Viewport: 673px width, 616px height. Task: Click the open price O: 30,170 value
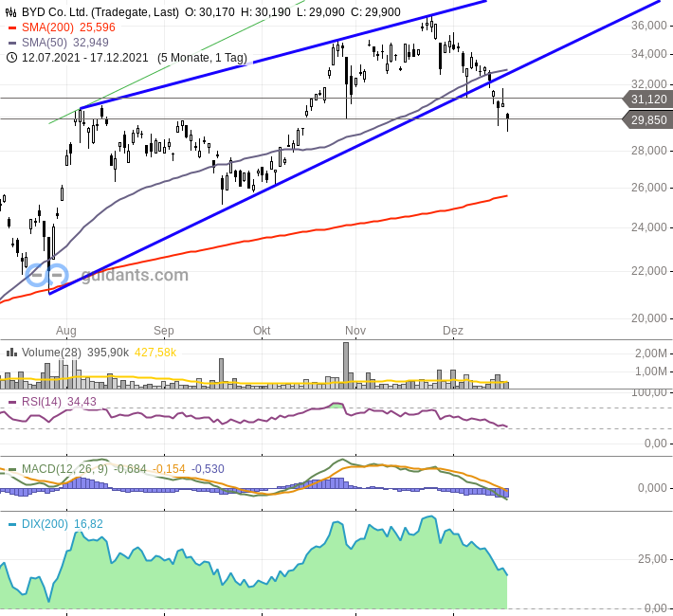(x=209, y=12)
